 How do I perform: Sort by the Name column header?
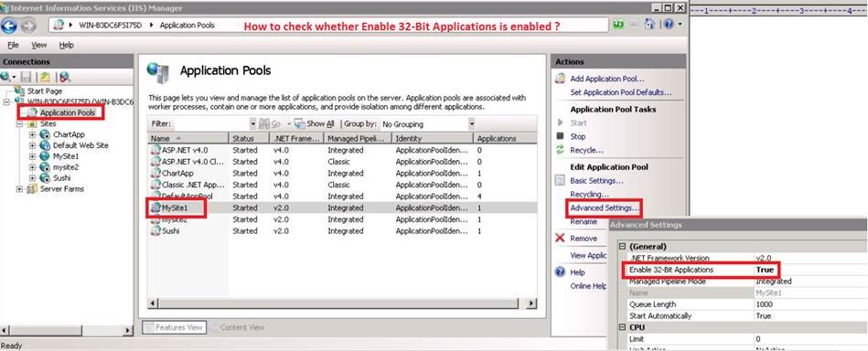[188, 138]
